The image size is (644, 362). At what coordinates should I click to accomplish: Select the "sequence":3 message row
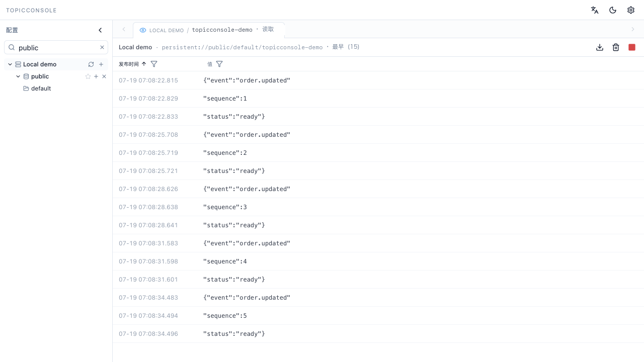click(x=378, y=207)
